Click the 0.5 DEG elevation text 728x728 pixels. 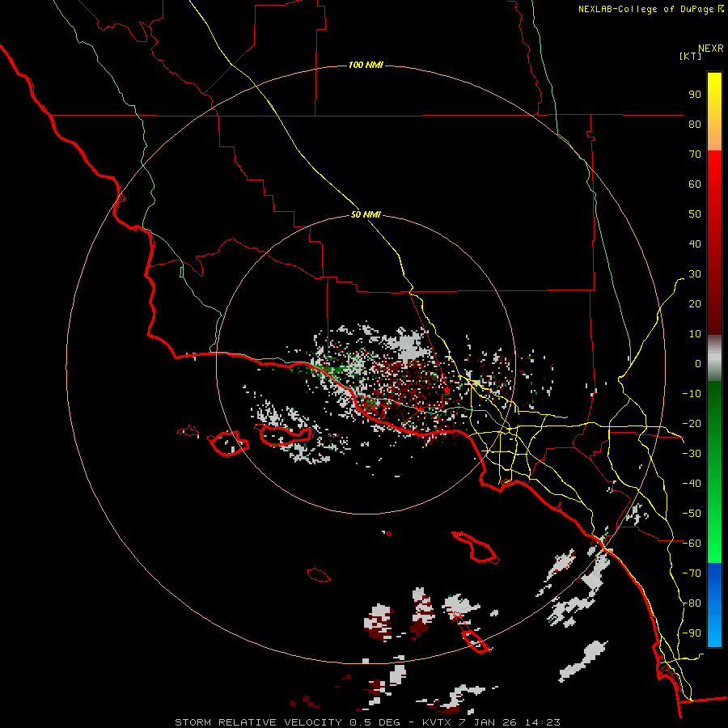click(375, 722)
